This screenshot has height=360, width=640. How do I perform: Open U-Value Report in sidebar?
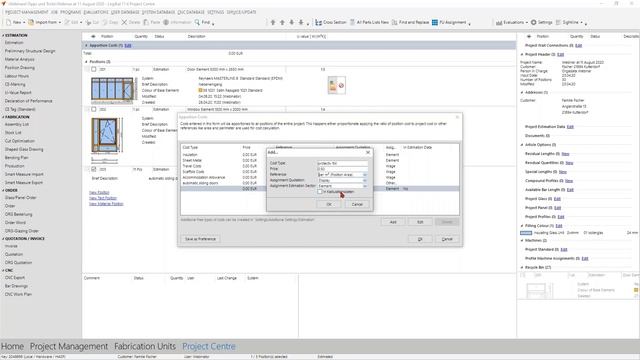click(18, 93)
